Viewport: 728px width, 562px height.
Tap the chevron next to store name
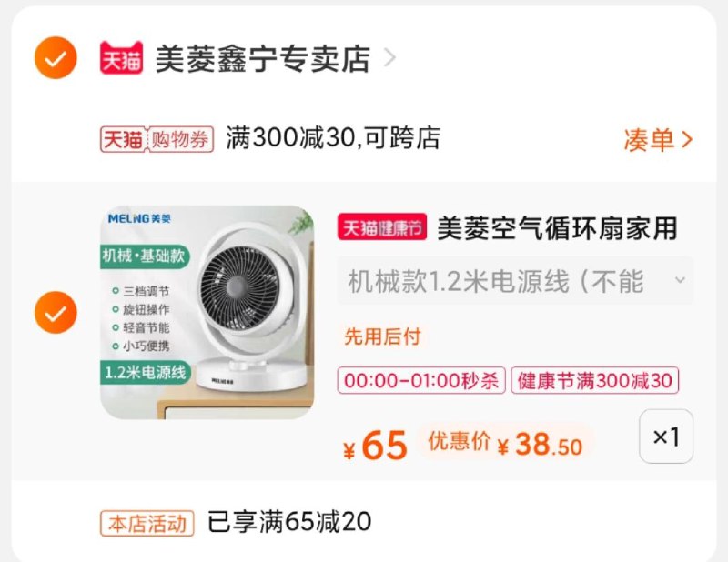tap(389, 58)
